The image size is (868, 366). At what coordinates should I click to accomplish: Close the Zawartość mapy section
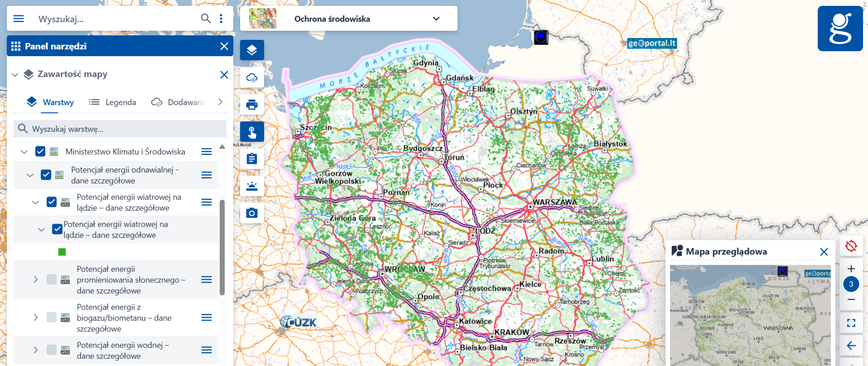tap(224, 75)
